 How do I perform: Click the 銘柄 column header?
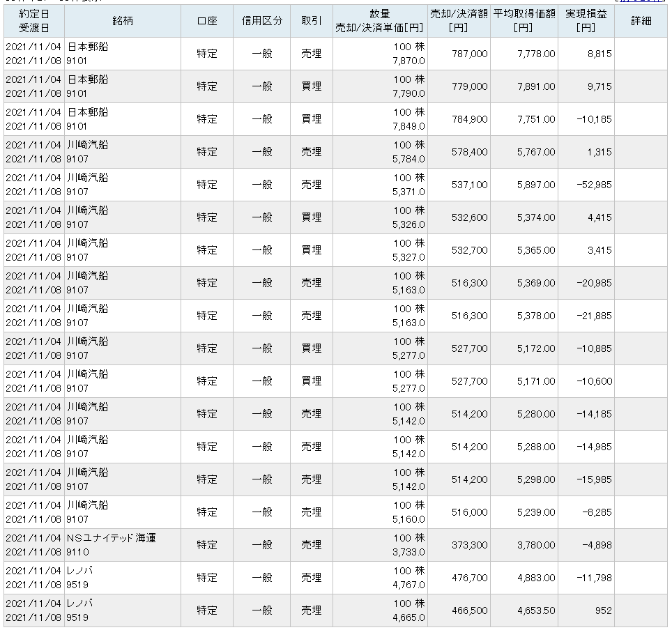coord(123,21)
